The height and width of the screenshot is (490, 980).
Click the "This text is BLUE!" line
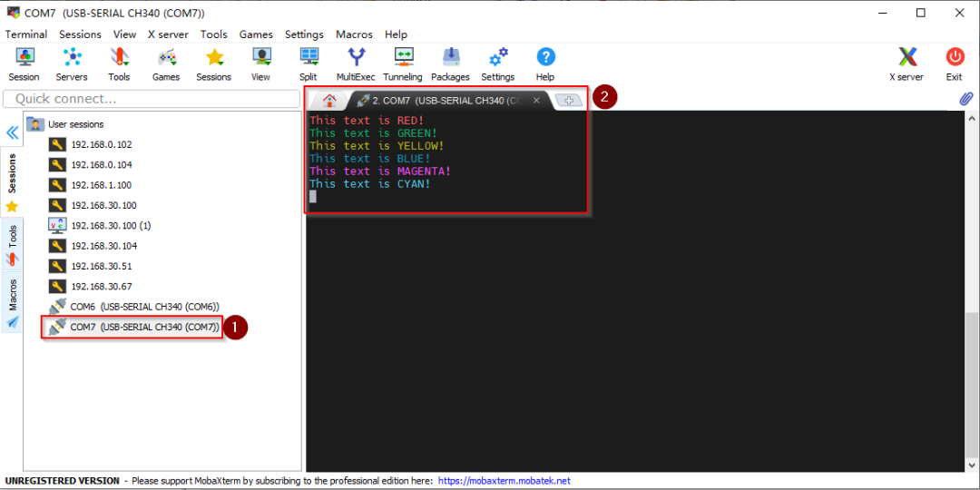[370, 158]
